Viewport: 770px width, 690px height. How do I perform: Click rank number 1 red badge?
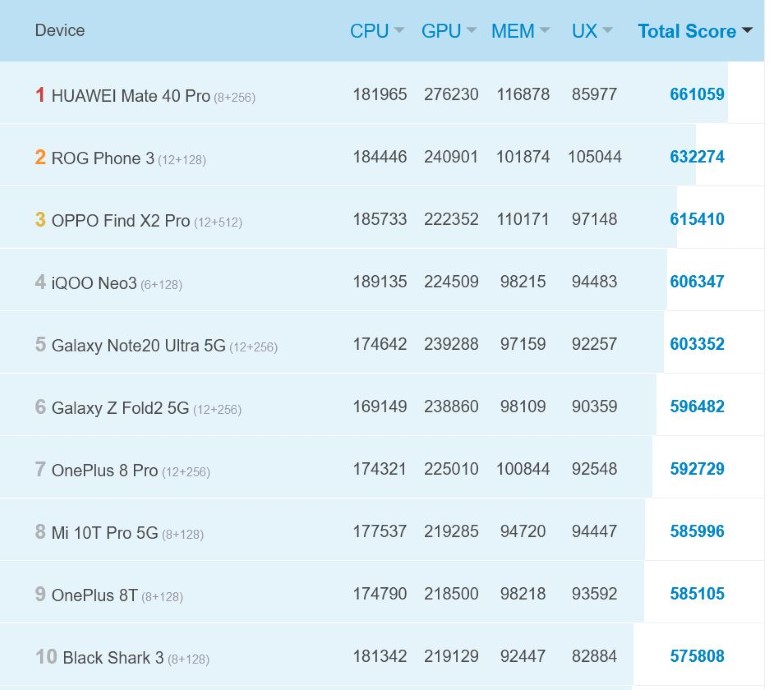click(x=40, y=95)
